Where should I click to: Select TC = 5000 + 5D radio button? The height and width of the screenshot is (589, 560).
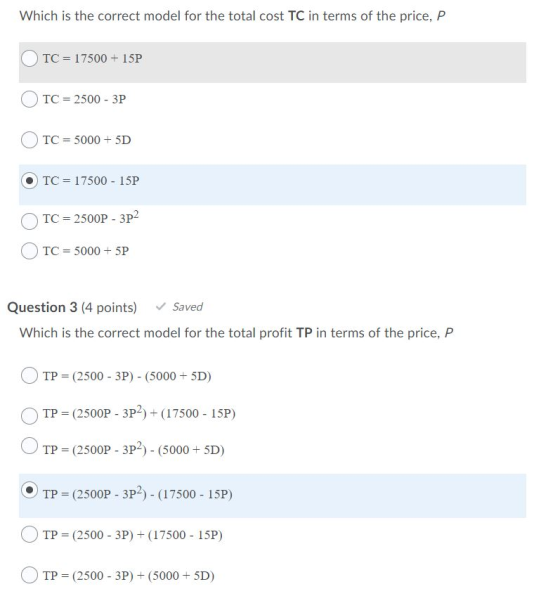pos(29,140)
